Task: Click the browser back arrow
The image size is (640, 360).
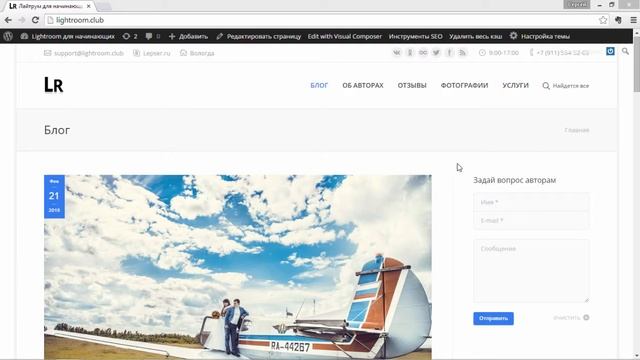Action: (x=8, y=20)
